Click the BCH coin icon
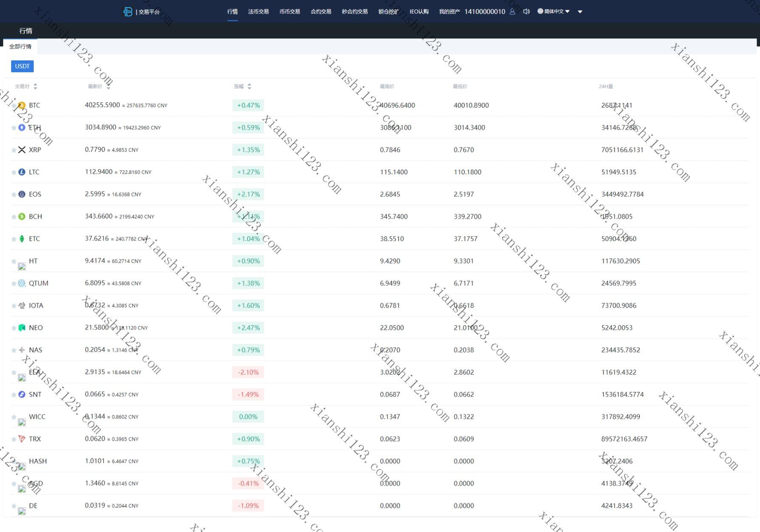Screen dimensions: 760x532 click(22, 216)
